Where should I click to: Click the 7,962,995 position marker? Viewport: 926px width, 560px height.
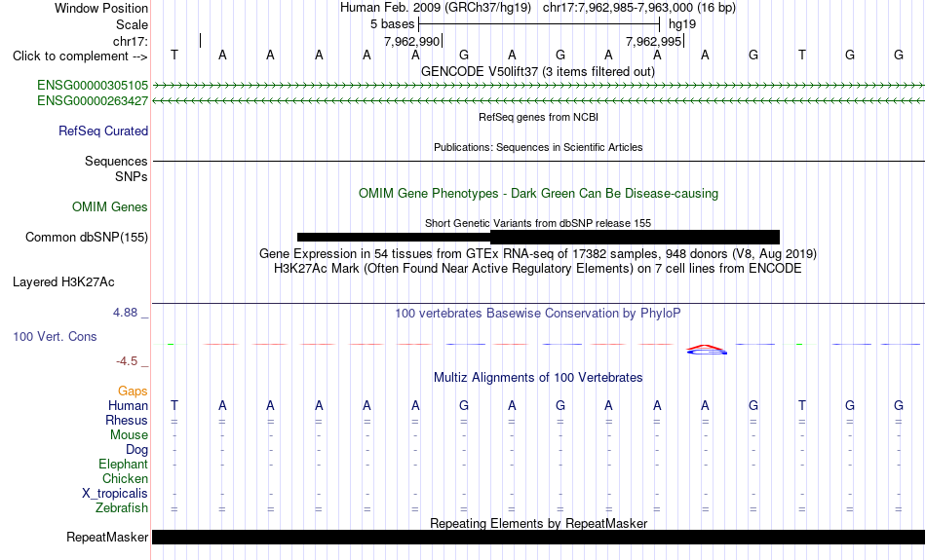point(654,41)
